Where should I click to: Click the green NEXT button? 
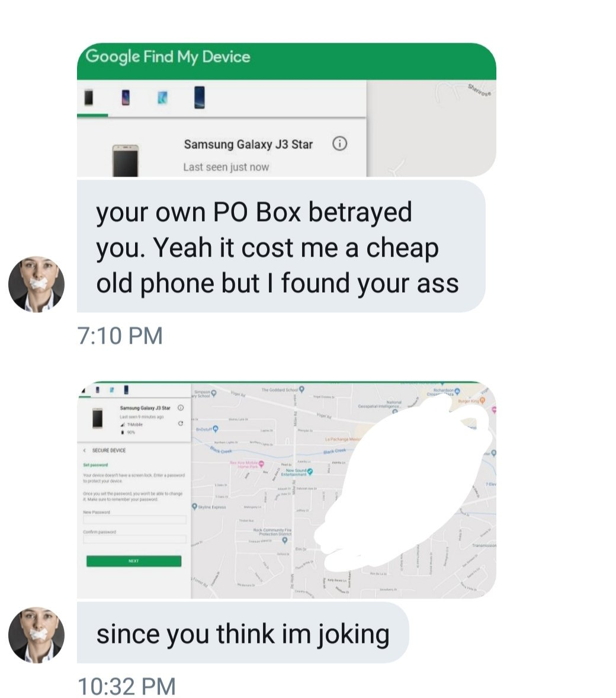[x=133, y=561]
